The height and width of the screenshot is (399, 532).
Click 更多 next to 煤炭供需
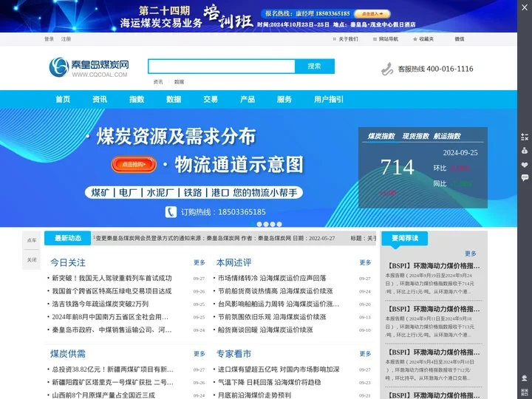199,353
